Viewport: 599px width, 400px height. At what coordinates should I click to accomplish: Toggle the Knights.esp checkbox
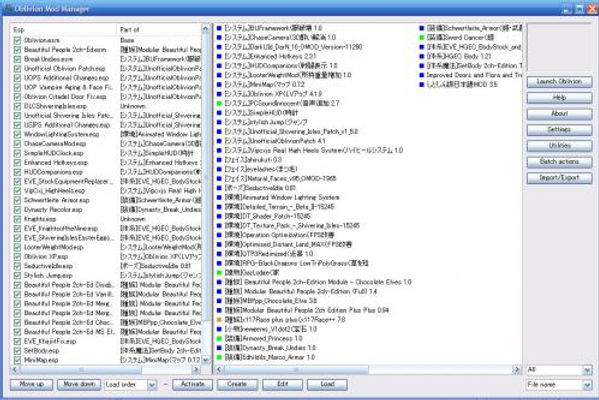(17, 219)
